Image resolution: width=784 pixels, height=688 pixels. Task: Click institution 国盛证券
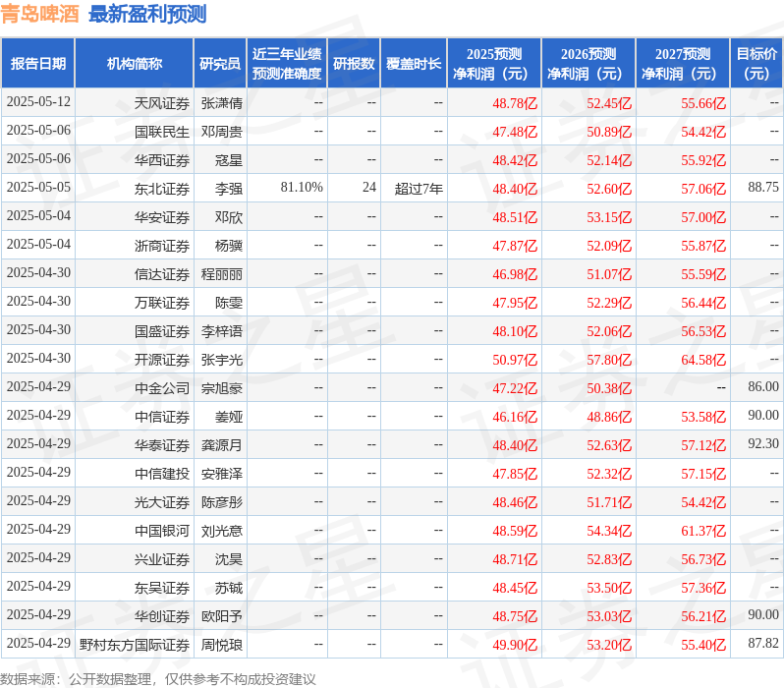coord(161,332)
